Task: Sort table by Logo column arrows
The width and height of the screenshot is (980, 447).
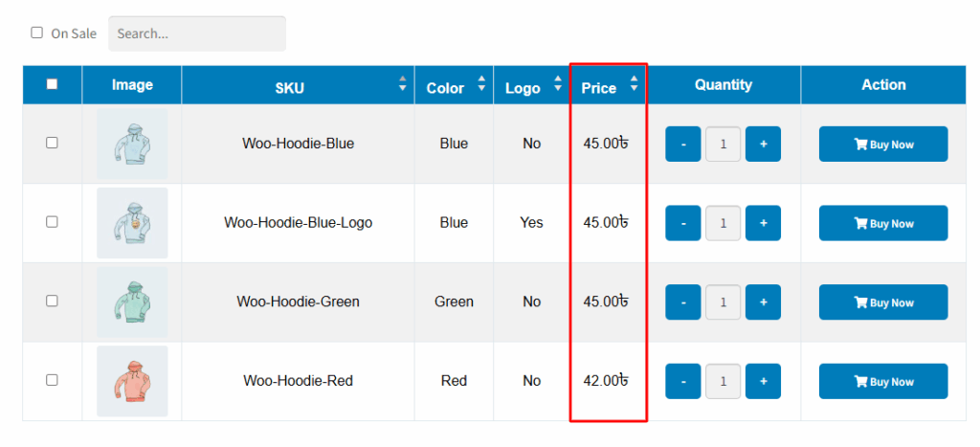Action: pyautogui.click(x=558, y=84)
